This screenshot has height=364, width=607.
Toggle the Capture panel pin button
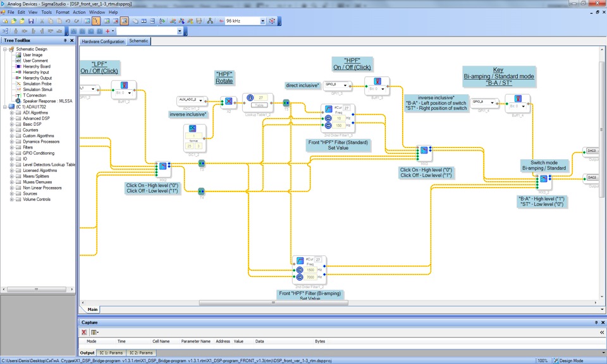(x=596, y=322)
